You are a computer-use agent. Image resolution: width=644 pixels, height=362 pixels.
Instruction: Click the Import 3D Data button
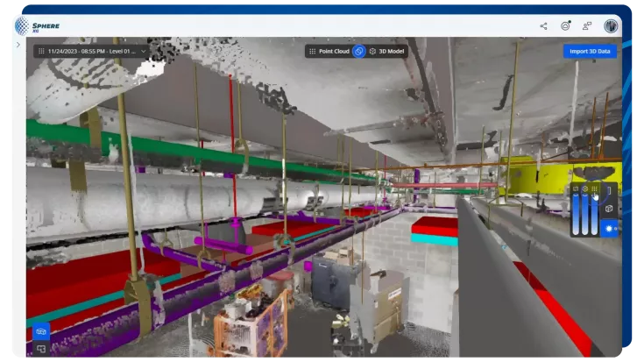[x=590, y=52]
